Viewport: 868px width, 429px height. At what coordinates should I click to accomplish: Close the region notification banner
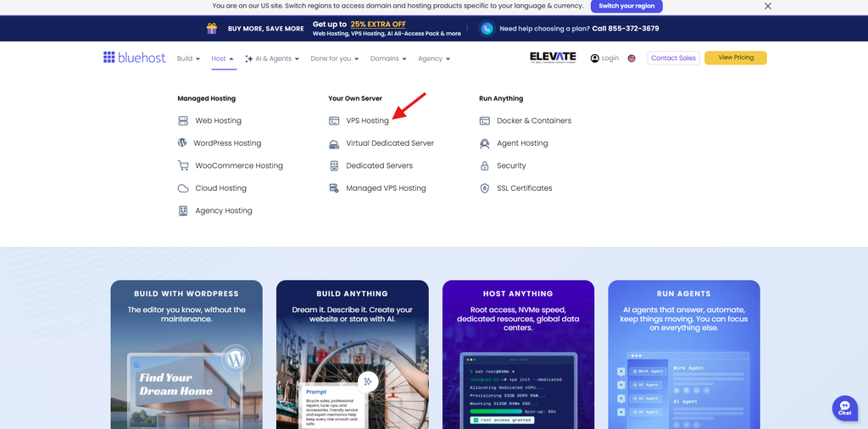[x=768, y=6]
